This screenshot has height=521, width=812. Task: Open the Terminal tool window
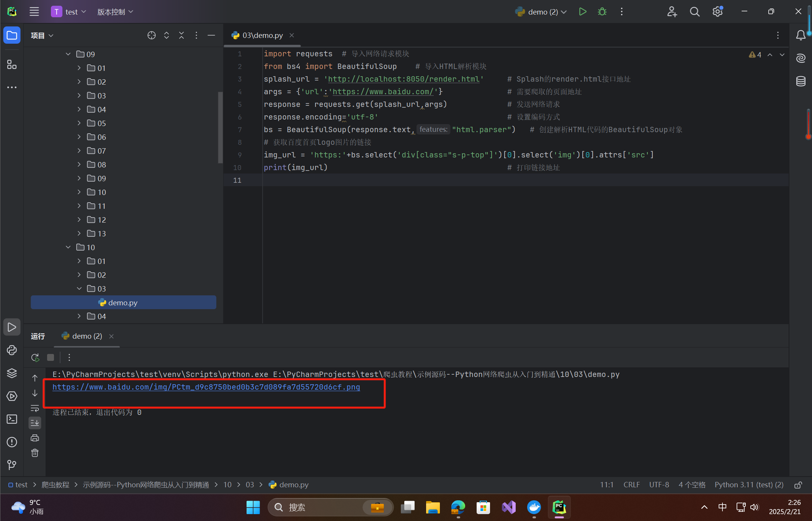pyautogui.click(x=12, y=419)
